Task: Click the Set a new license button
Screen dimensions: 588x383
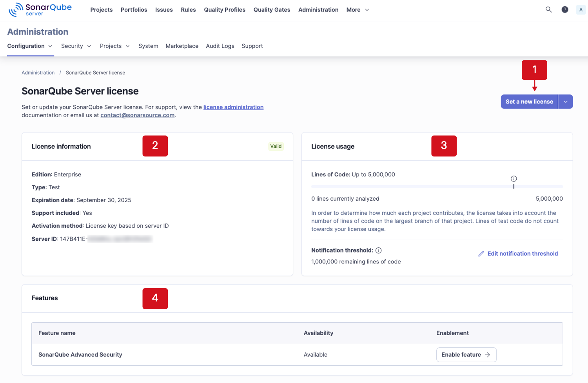Action: 529,102
